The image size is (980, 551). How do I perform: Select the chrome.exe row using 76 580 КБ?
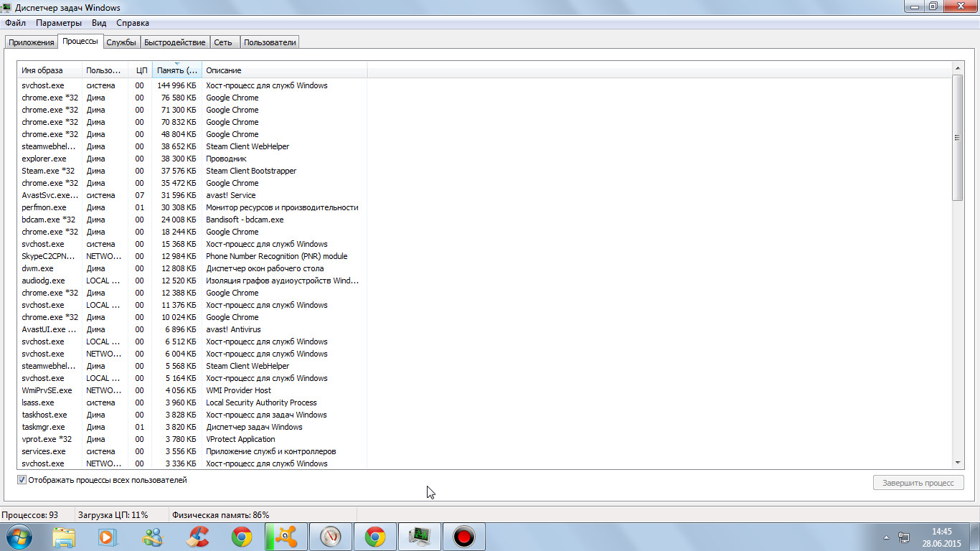192,98
